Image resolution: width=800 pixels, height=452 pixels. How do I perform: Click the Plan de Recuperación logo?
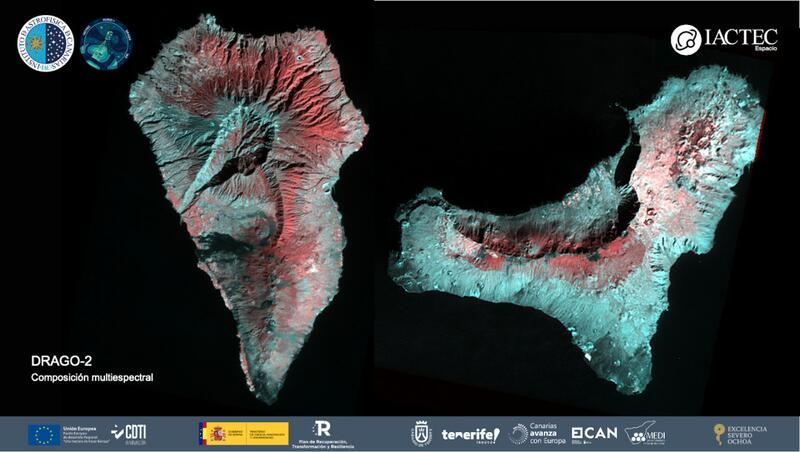tap(322, 433)
